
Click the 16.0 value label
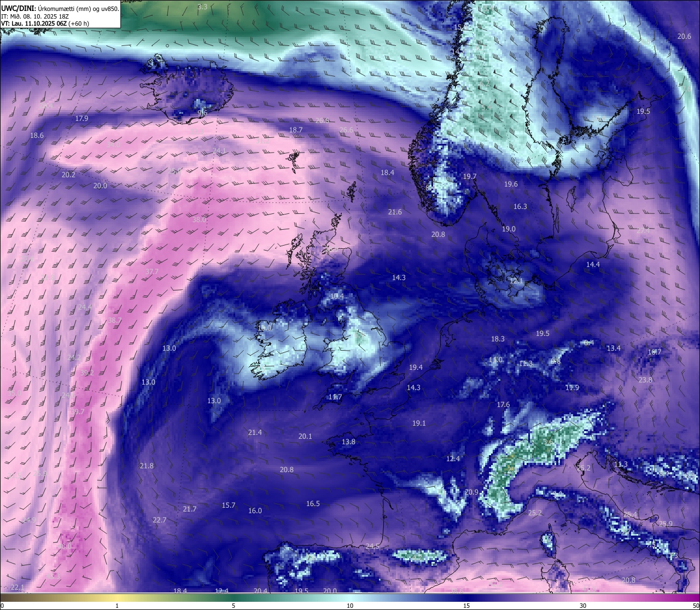(255, 510)
